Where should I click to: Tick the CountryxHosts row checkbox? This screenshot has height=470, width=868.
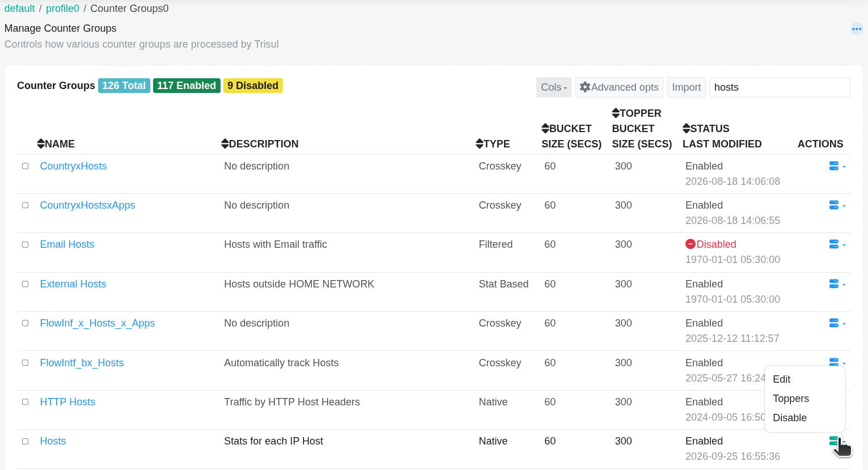(25, 166)
